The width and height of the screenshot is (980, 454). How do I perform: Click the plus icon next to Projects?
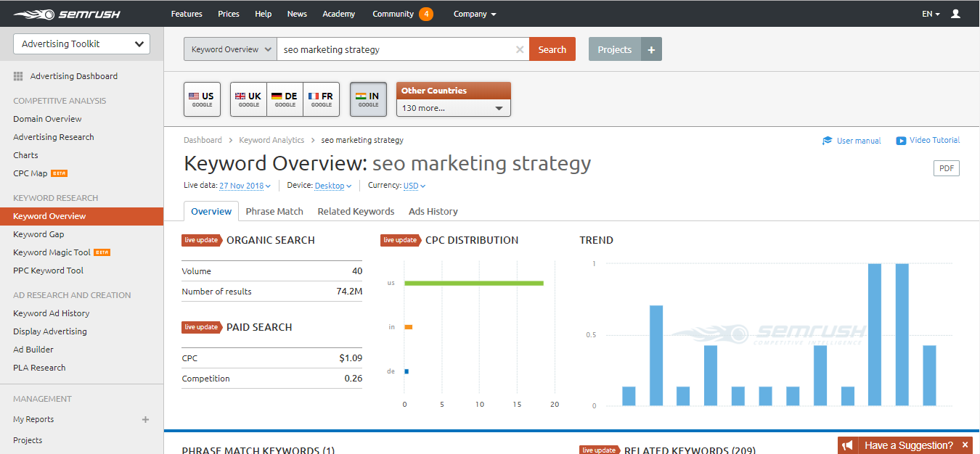tap(651, 49)
